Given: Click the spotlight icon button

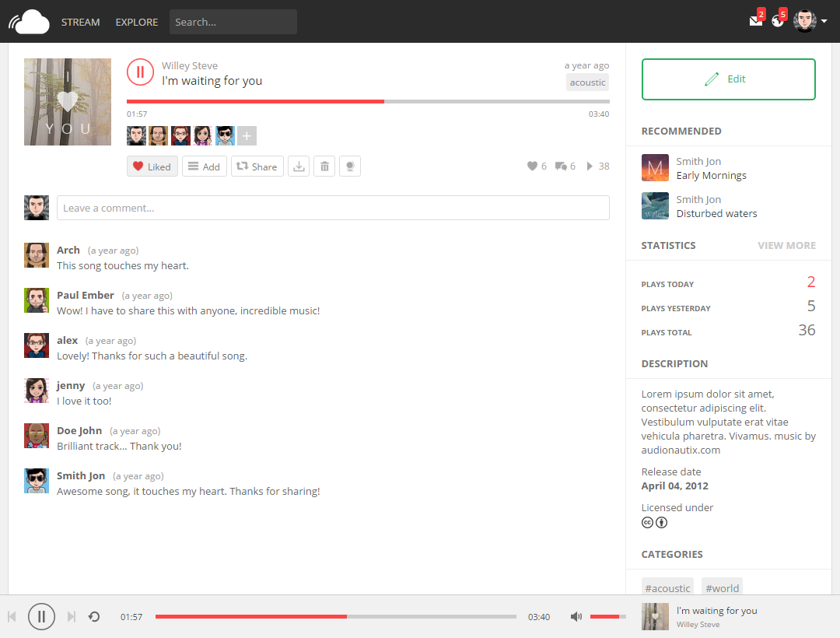Looking at the screenshot, I should point(350,167).
